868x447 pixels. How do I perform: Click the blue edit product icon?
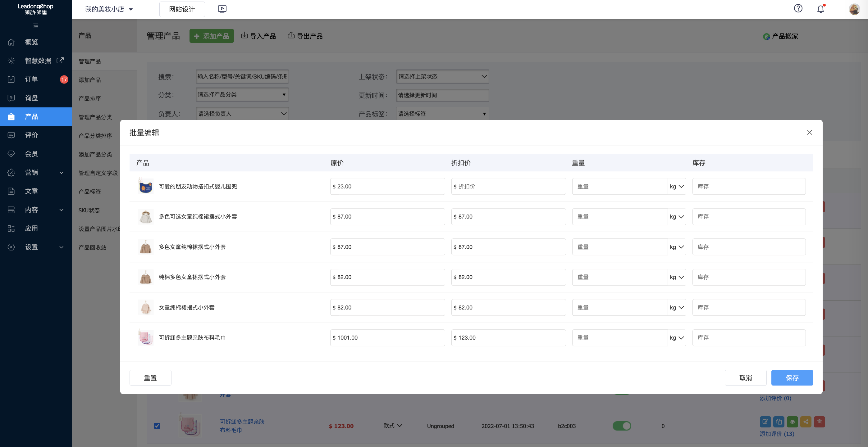point(765,422)
